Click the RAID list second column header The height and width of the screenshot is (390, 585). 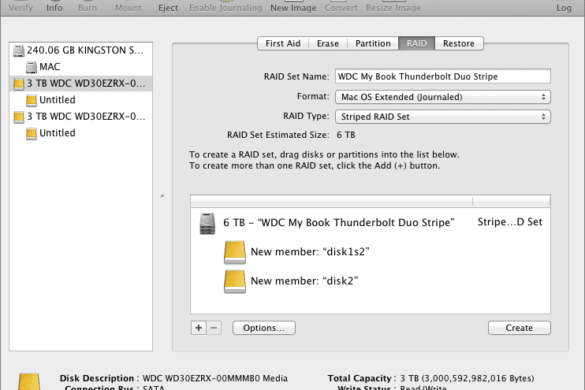point(511,201)
